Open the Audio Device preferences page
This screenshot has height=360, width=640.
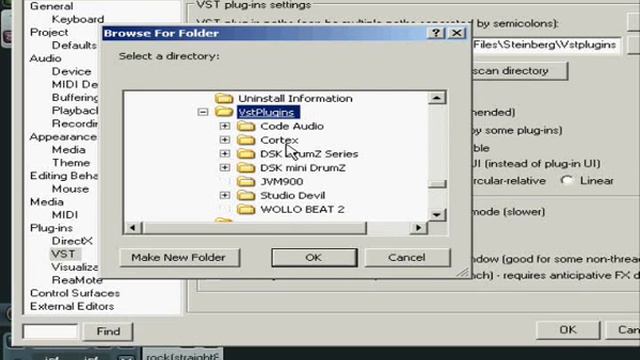click(71, 71)
